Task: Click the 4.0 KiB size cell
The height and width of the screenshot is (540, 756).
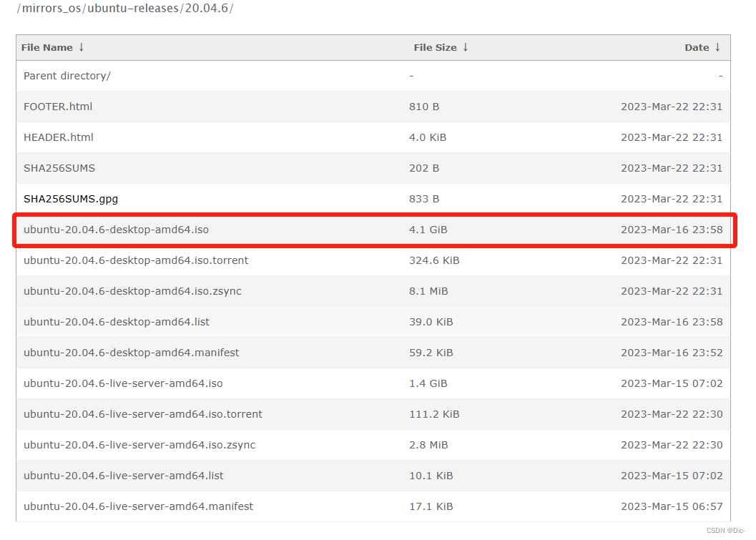Action: 428,137
